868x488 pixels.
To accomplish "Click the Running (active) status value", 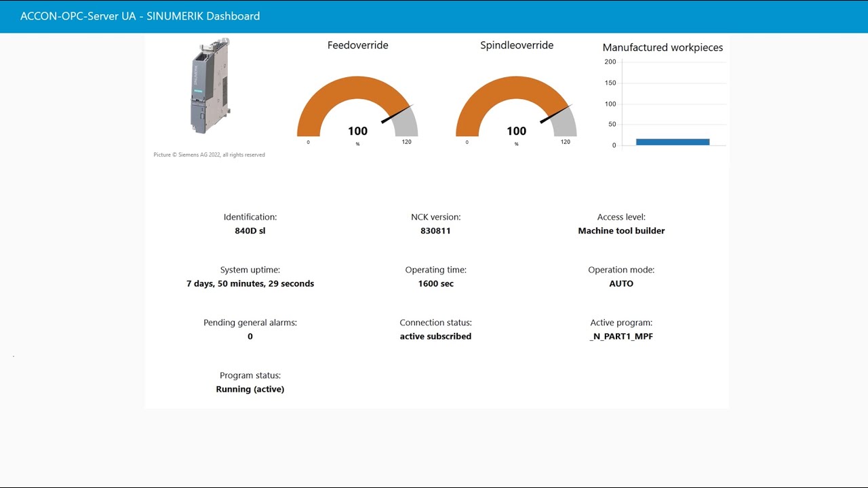I will (x=250, y=390).
